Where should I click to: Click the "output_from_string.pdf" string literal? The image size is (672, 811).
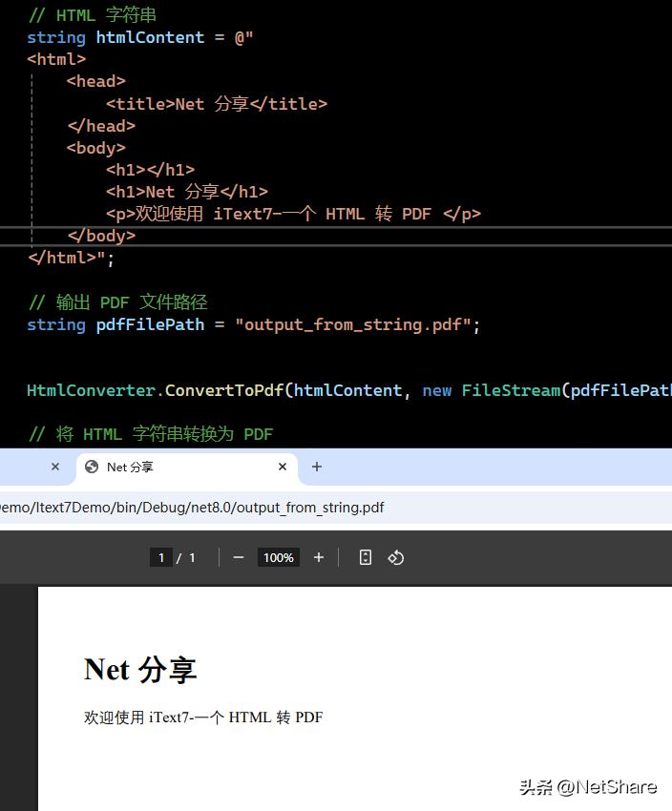(353, 324)
